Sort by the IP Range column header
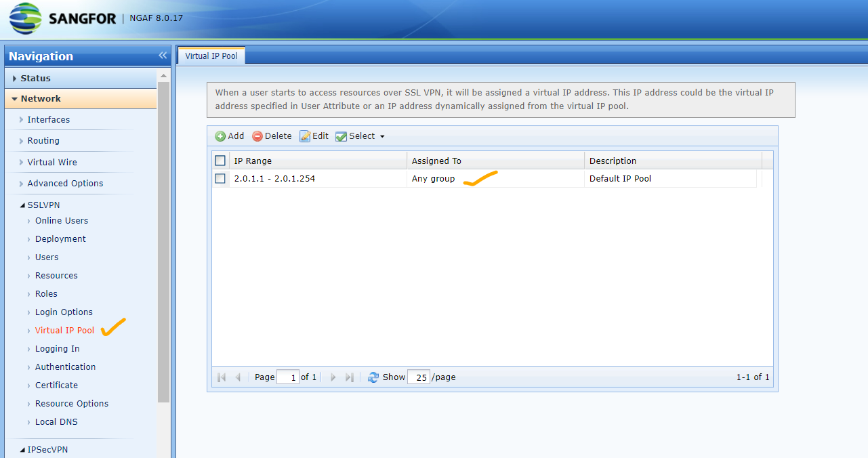 point(318,161)
